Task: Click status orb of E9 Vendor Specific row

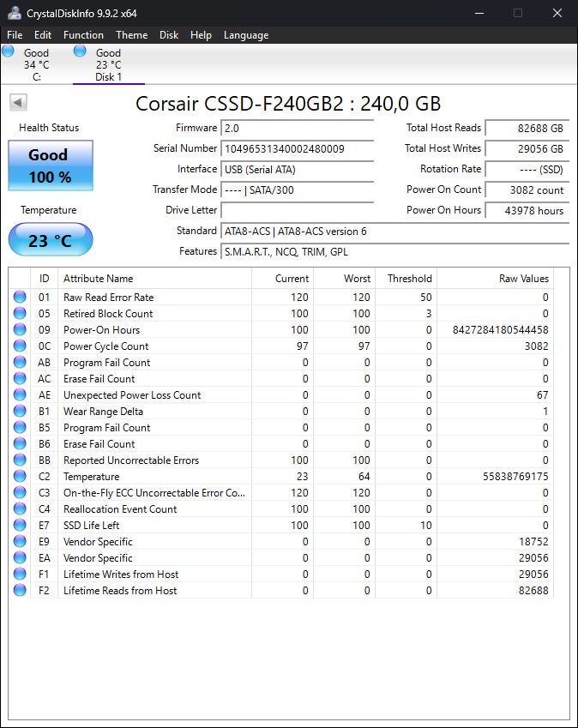Action: 20,541
